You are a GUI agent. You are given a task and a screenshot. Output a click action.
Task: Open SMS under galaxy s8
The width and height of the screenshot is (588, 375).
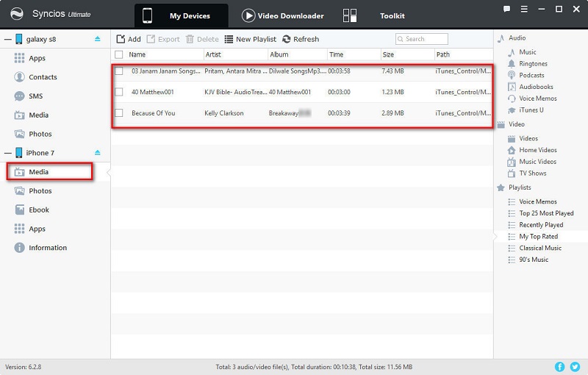click(29, 96)
